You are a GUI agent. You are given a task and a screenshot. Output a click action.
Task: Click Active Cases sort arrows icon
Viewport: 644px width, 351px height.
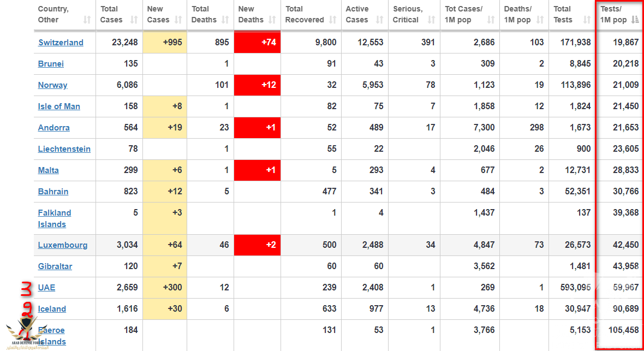380,20
